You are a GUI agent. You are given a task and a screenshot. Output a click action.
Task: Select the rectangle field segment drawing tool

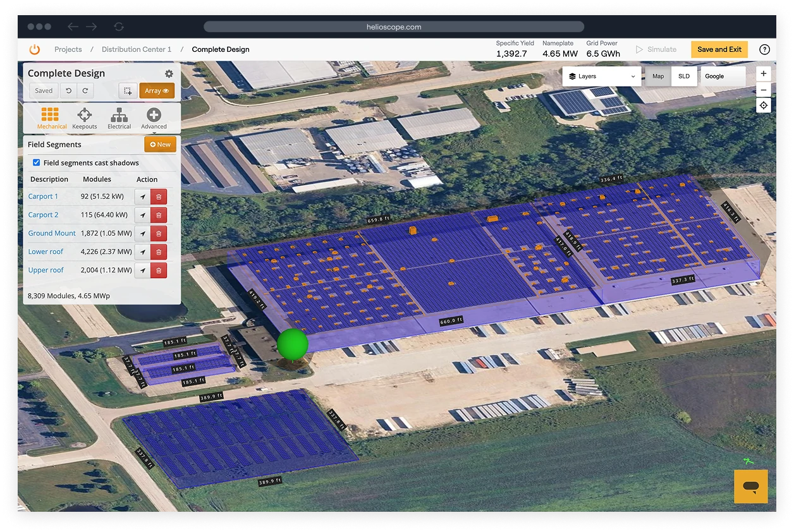point(127,90)
